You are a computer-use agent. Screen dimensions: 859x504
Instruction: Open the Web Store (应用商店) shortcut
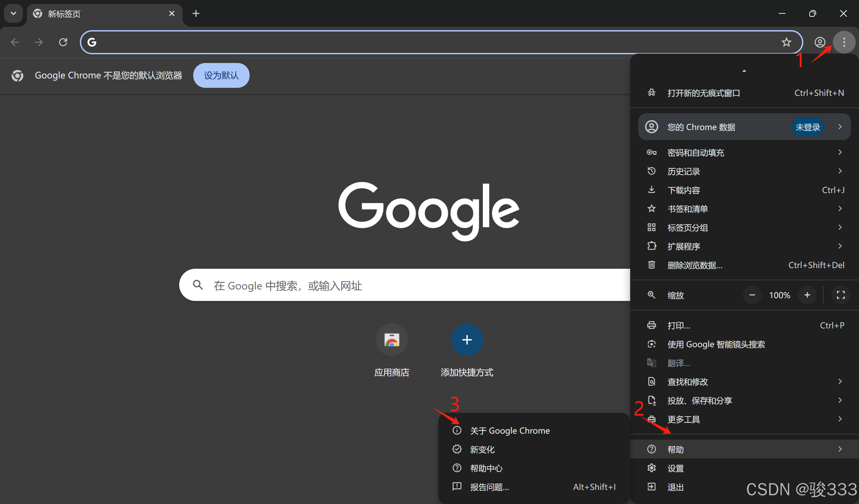coord(392,340)
